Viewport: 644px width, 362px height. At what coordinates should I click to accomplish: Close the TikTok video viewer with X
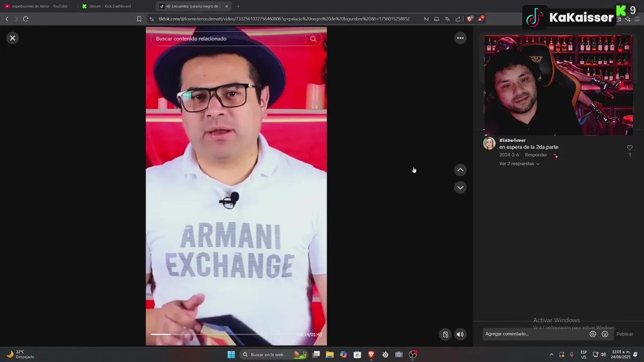coord(13,38)
